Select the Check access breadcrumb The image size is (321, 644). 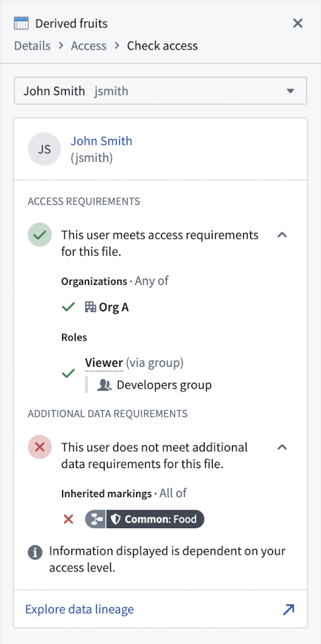tap(162, 46)
